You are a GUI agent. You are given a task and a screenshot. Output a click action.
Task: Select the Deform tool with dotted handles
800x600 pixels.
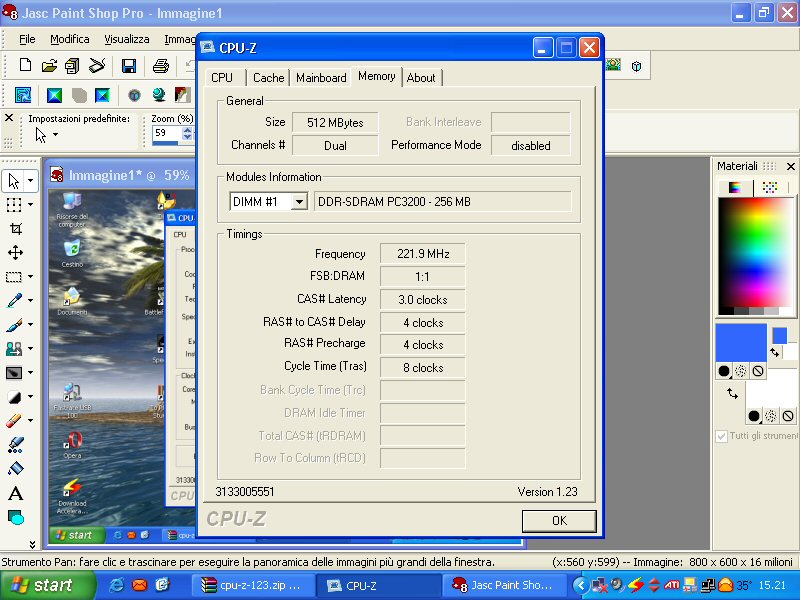pyautogui.click(x=14, y=205)
